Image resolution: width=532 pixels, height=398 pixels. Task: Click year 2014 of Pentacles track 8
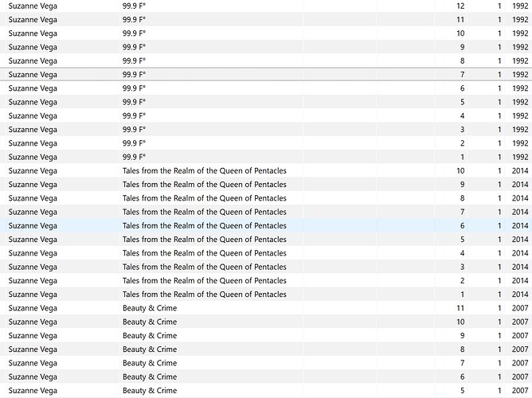click(x=520, y=198)
